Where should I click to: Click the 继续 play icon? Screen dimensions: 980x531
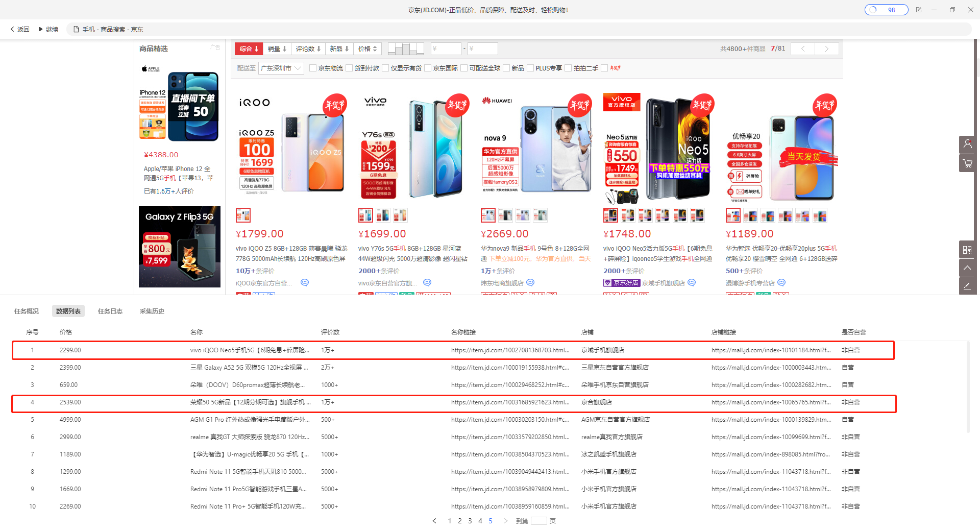pyautogui.click(x=41, y=29)
